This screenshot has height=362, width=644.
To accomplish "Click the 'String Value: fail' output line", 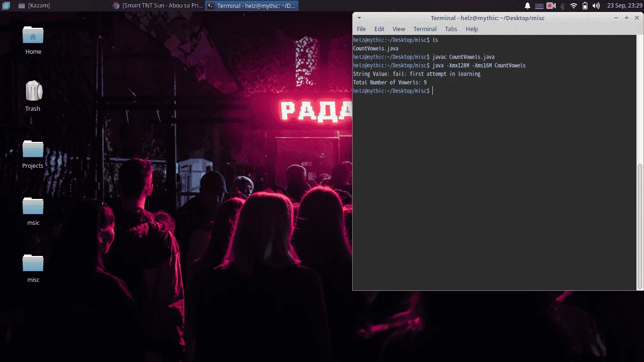I will (x=417, y=74).
